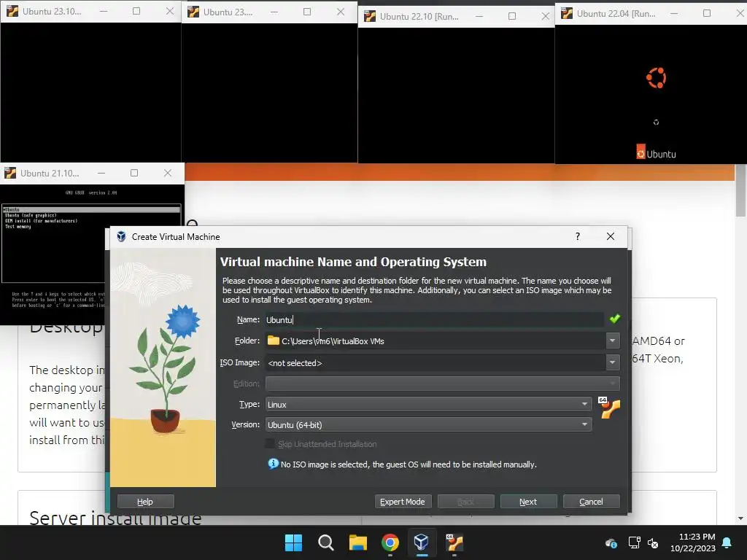This screenshot has height=560, width=747.
Task: Expand the ISO Image dropdown arrow
Action: click(x=613, y=362)
